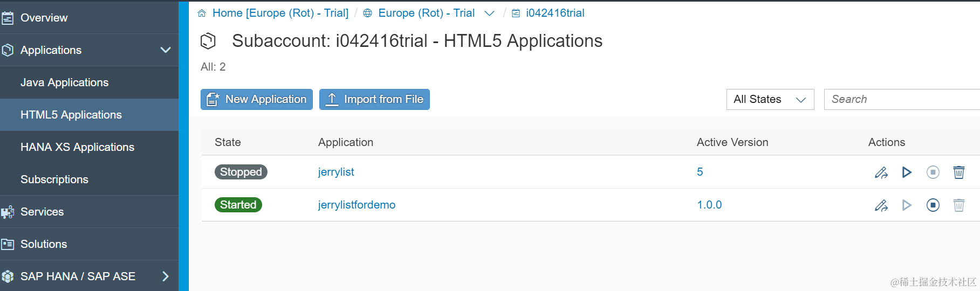The width and height of the screenshot is (980, 291).
Task: Click the edit icon for jerrylist
Action: click(x=881, y=172)
